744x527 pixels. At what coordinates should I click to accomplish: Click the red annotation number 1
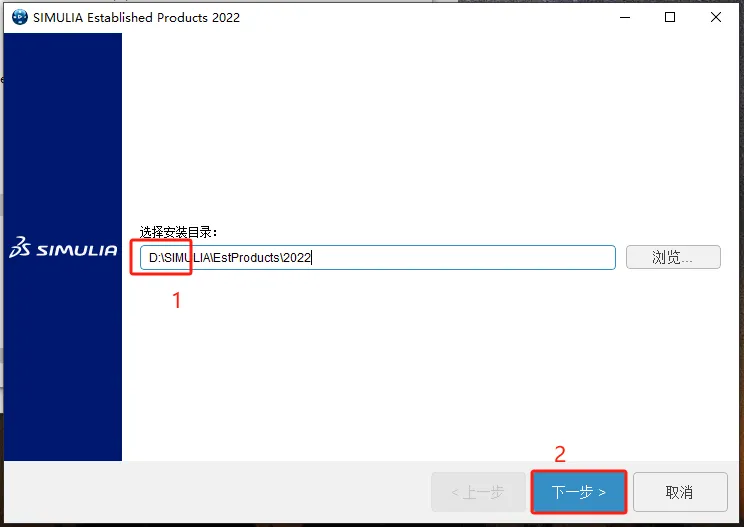tap(177, 300)
